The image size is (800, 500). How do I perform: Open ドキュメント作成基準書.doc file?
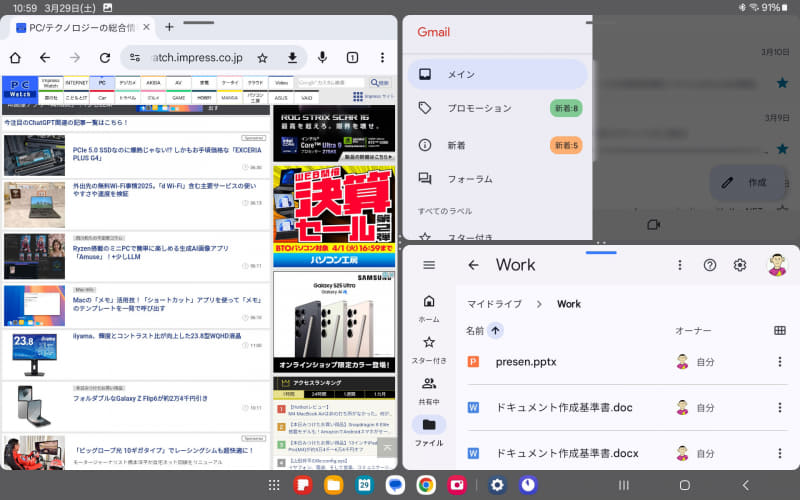[564, 408]
